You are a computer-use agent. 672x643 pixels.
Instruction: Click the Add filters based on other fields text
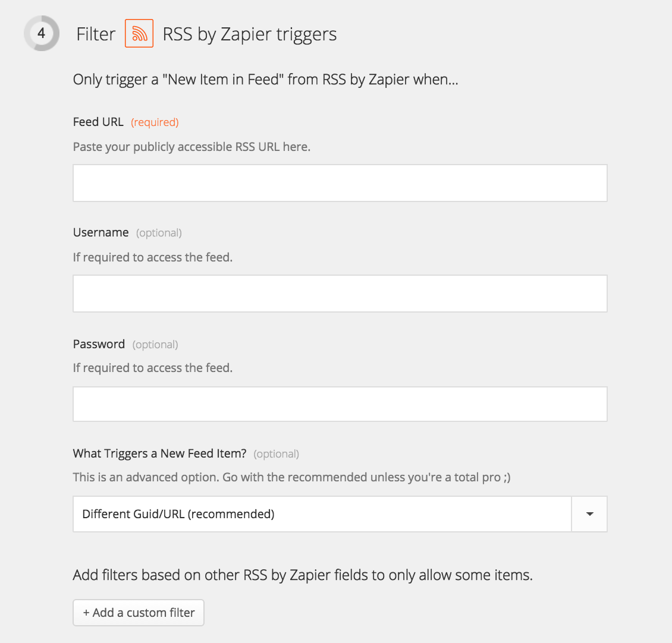[303, 575]
